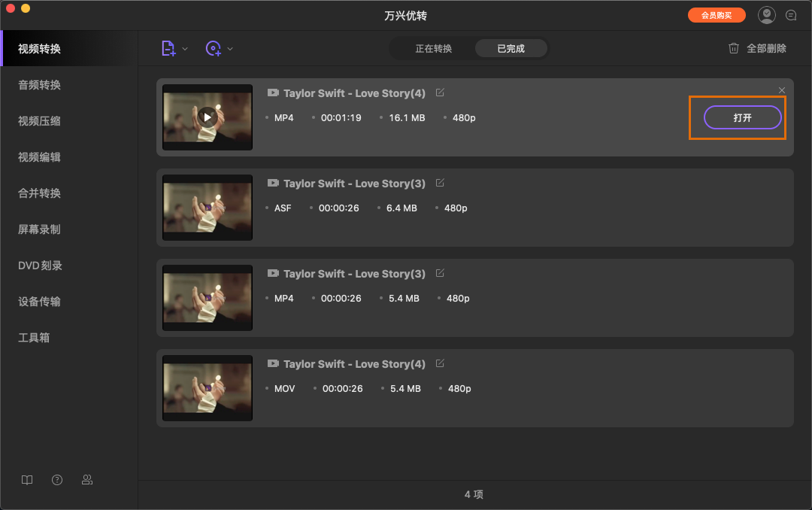Open the help question mark icon
The image size is (812, 510).
[57, 480]
